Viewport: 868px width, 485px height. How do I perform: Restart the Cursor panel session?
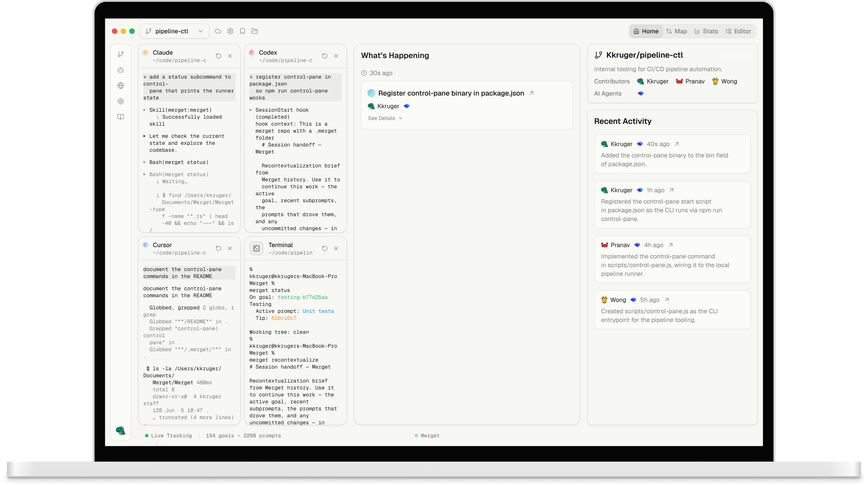218,248
